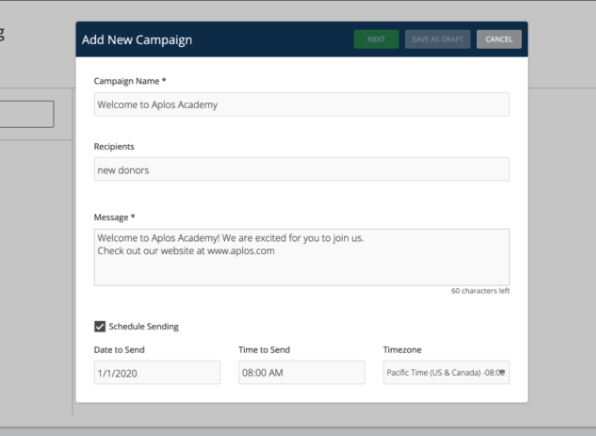
Task: Click the 'Message *' label
Action: (x=114, y=217)
